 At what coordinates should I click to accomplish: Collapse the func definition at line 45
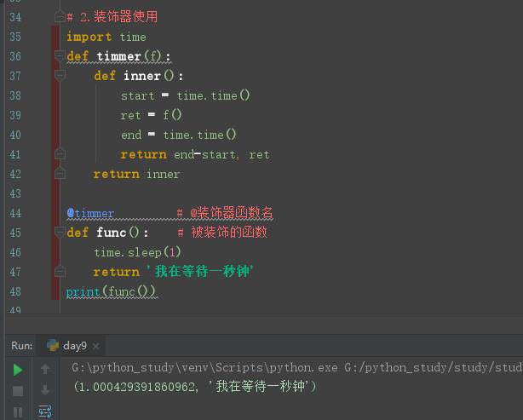point(60,233)
